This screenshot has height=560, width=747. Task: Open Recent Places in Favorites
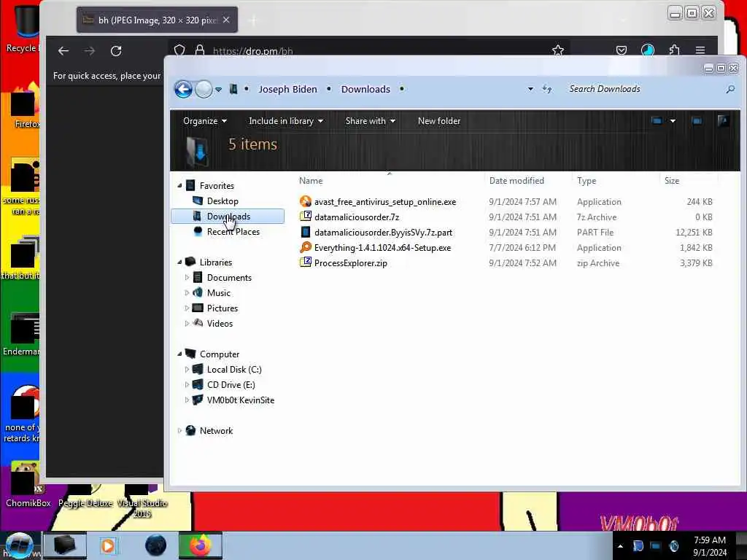[233, 231]
